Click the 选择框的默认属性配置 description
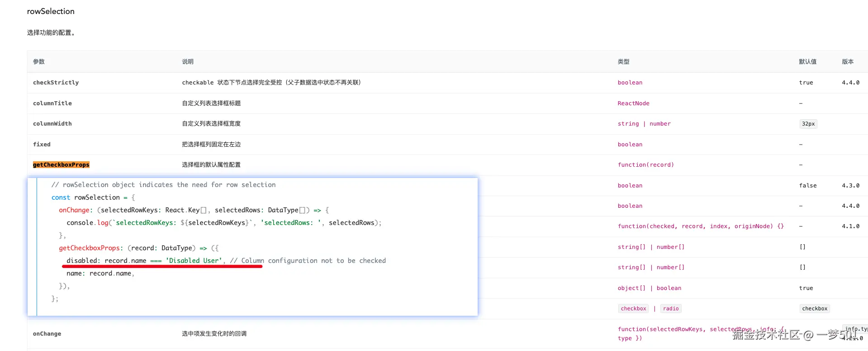The width and height of the screenshot is (868, 351). 211,165
